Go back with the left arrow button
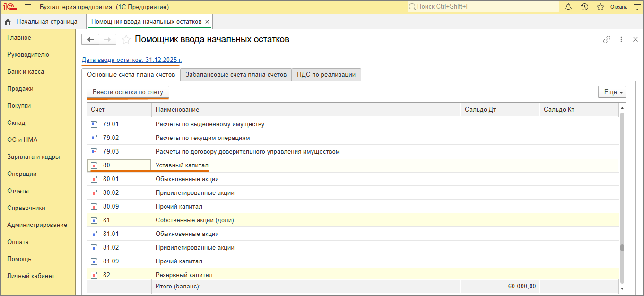Viewport: 644px width, 296px height. [x=90, y=40]
